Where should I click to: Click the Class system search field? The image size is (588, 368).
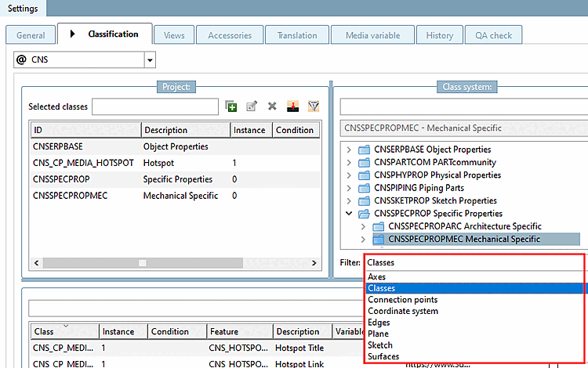[464, 106]
